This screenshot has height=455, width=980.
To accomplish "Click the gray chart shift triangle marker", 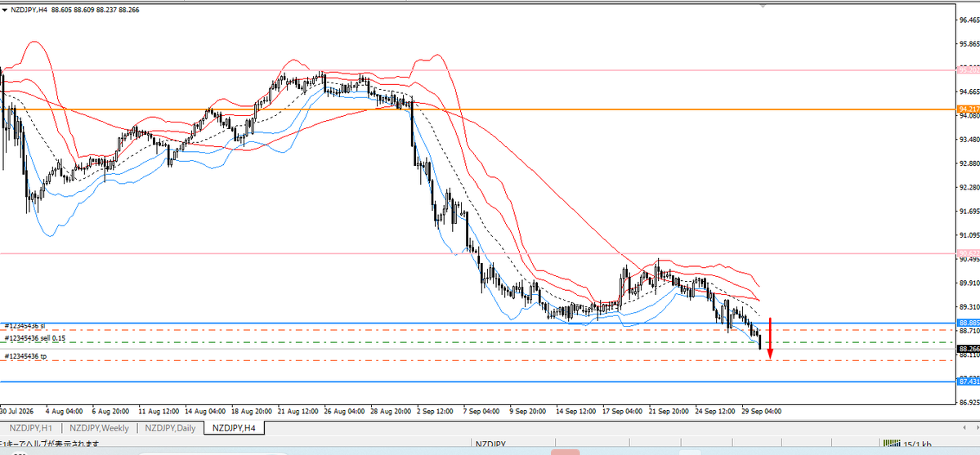I will (x=763, y=7).
